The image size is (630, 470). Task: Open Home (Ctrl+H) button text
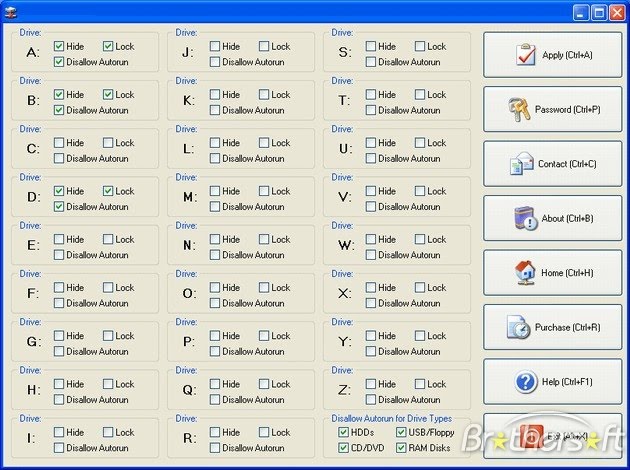(567, 273)
